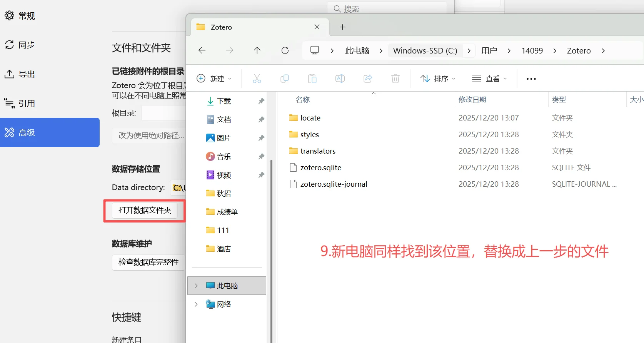The image size is (644, 343).
Task: Open 文档 in the quick access list
Action: coord(224,119)
